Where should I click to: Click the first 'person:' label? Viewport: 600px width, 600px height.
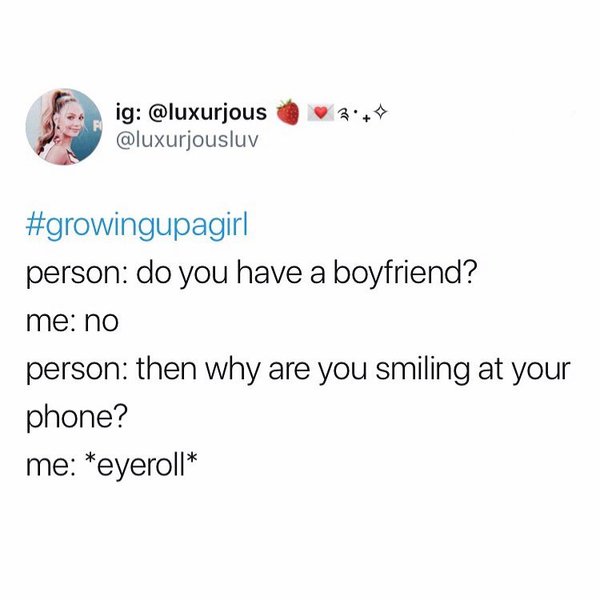pos(77,275)
